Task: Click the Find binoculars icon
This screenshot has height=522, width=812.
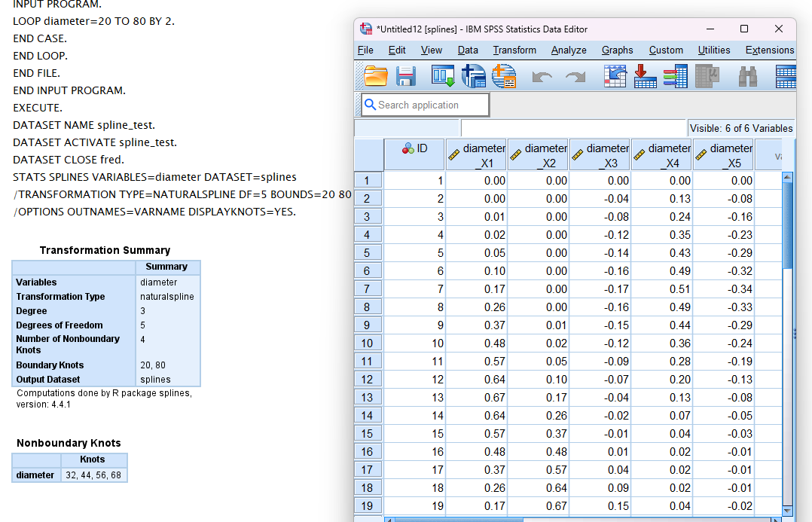Action: pos(748,77)
